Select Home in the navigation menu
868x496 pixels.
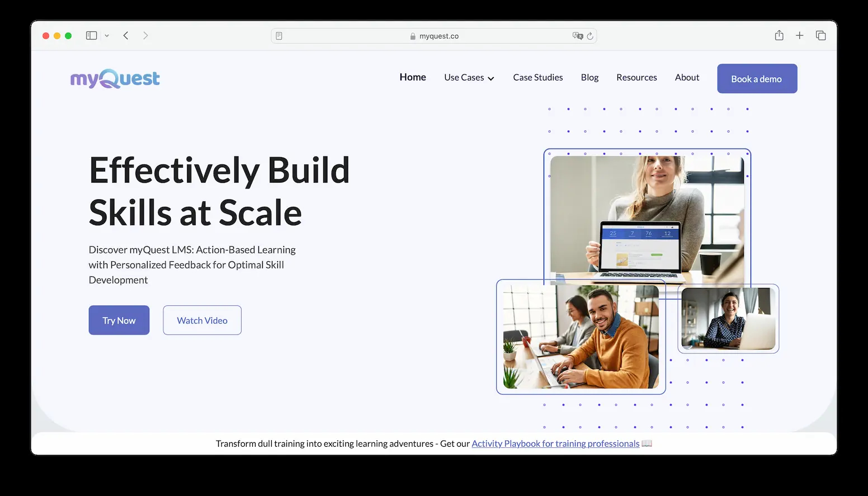(412, 77)
